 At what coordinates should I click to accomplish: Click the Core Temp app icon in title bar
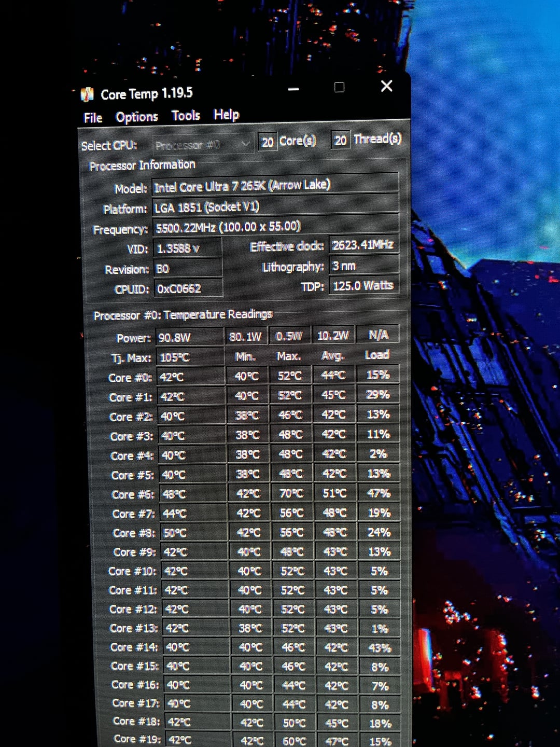point(87,94)
